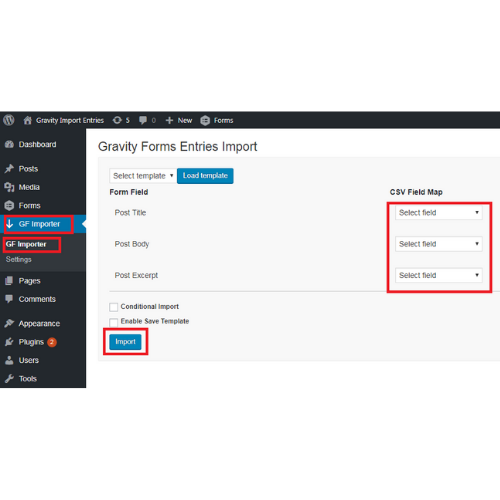Screen dimensions: 500x500
Task: Click the plus New icon
Action: tap(169, 120)
